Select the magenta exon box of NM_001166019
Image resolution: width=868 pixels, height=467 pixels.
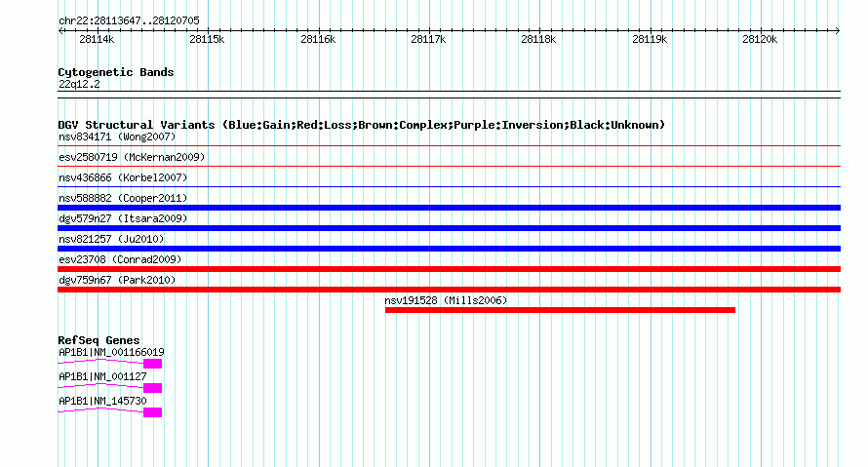click(x=153, y=364)
